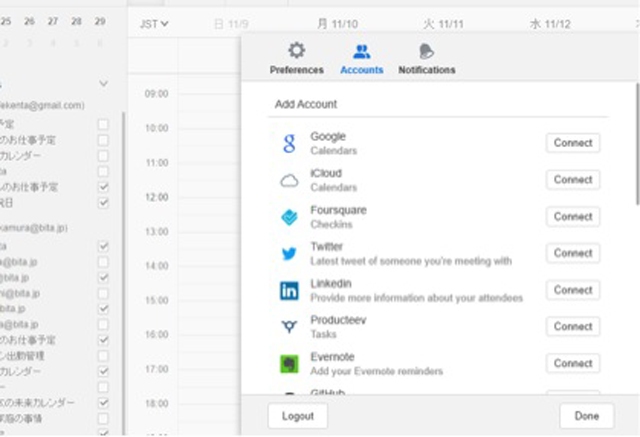Toggle the second checkbox under the gmail.com account
The width and height of the screenshot is (640, 437).
tap(104, 140)
